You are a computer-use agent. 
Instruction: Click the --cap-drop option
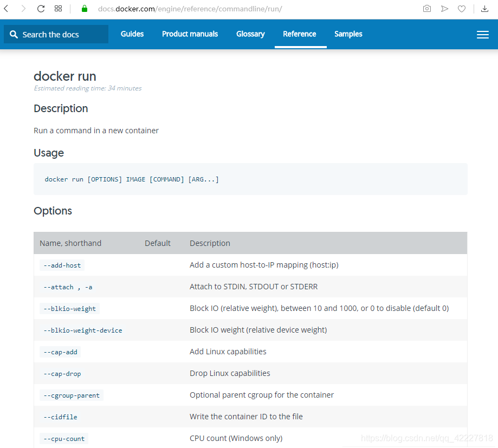click(x=62, y=374)
